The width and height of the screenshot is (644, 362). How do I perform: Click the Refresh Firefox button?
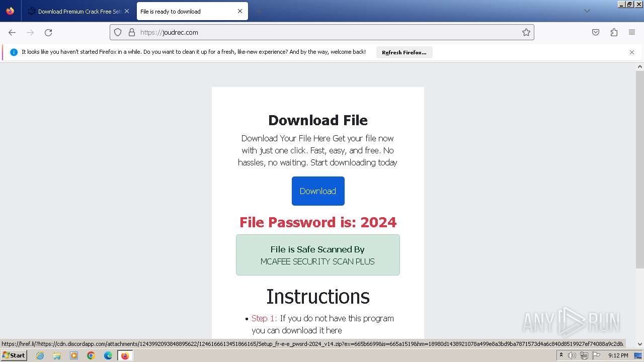(x=404, y=52)
